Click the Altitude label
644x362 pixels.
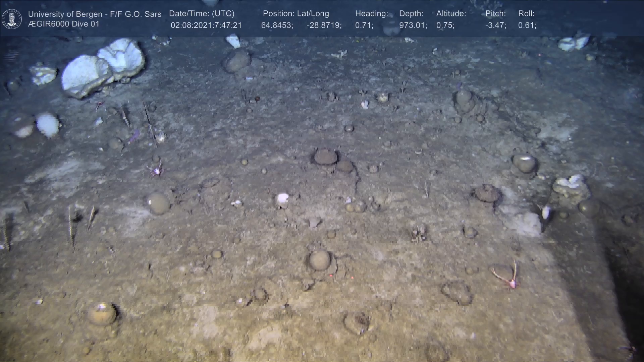point(451,13)
